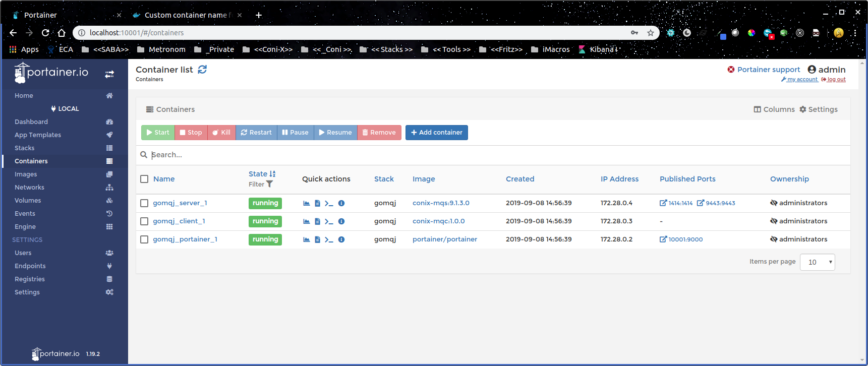Click the State filter funnel icon
Image resolution: width=868 pixels, height=366 pixels.
[x=269, y=184]
